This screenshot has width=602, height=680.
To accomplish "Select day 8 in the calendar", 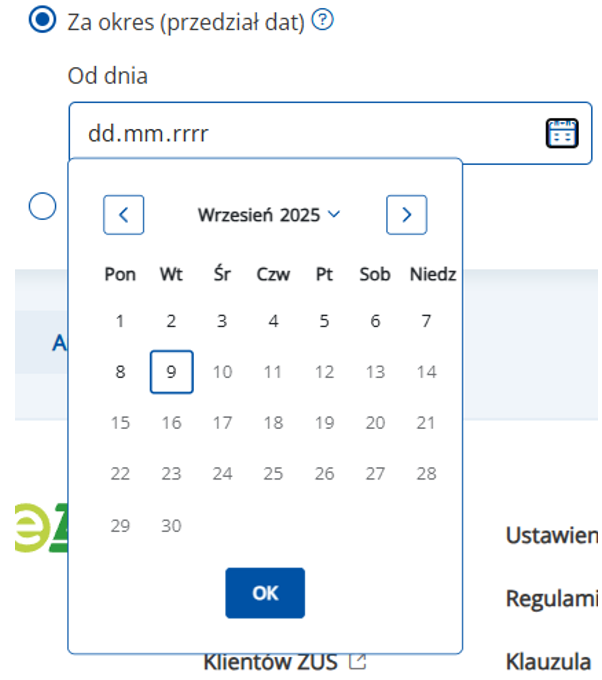I will [x=120, y=372].
